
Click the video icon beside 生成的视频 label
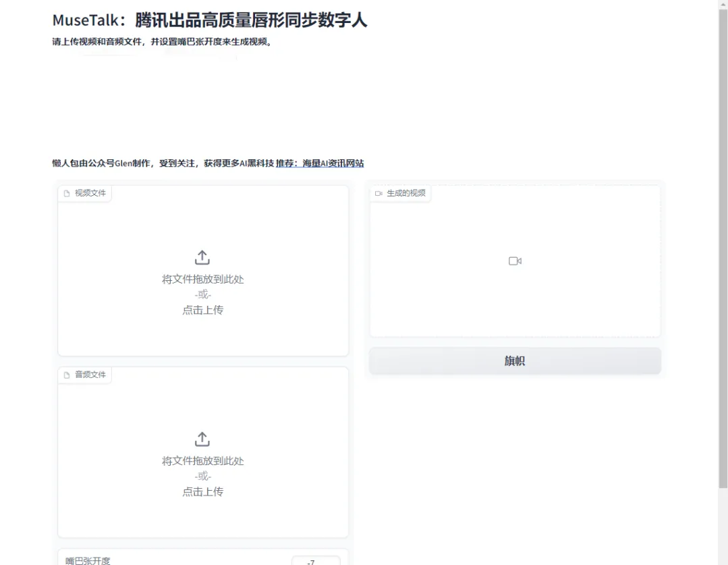pyautogui.click(x=379, y=192)
